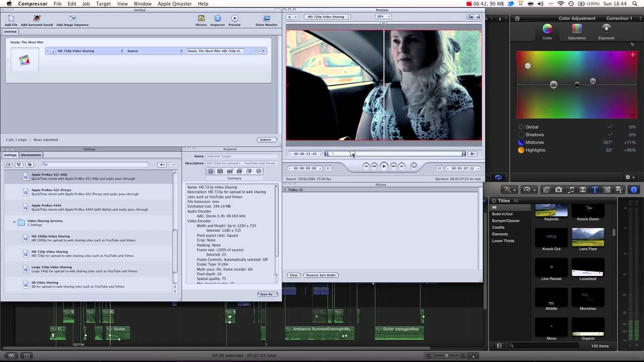Click the Actions gear pane icon in Inspector

pyautogui.click(x=259, y=171)
